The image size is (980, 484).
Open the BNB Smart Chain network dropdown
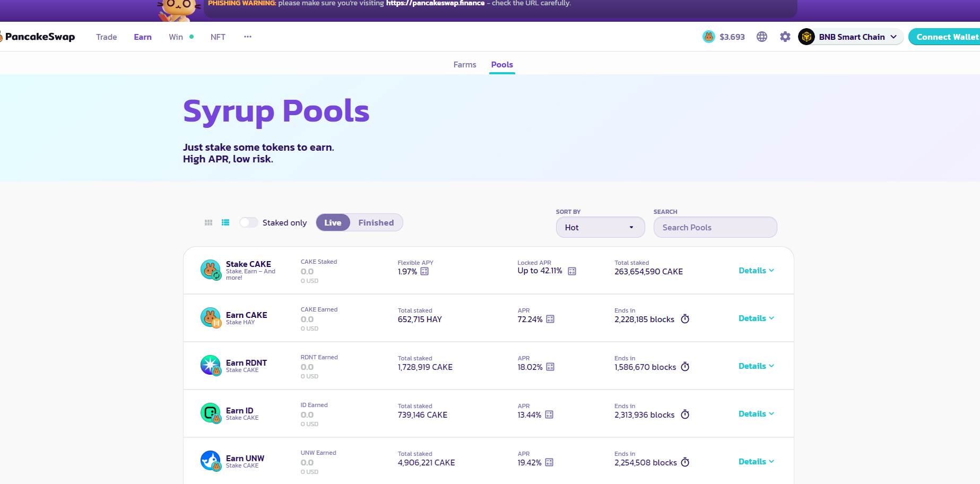tap(851, 37)
